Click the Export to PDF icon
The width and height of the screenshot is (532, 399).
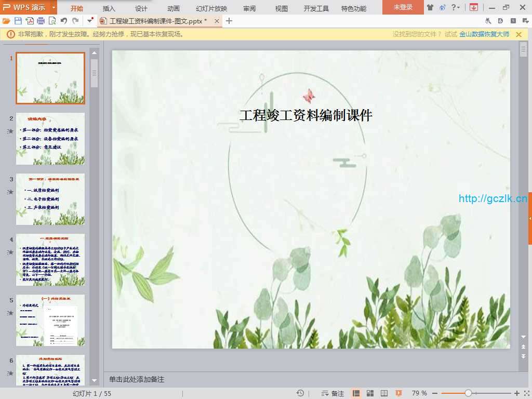[x=30, y=21]
